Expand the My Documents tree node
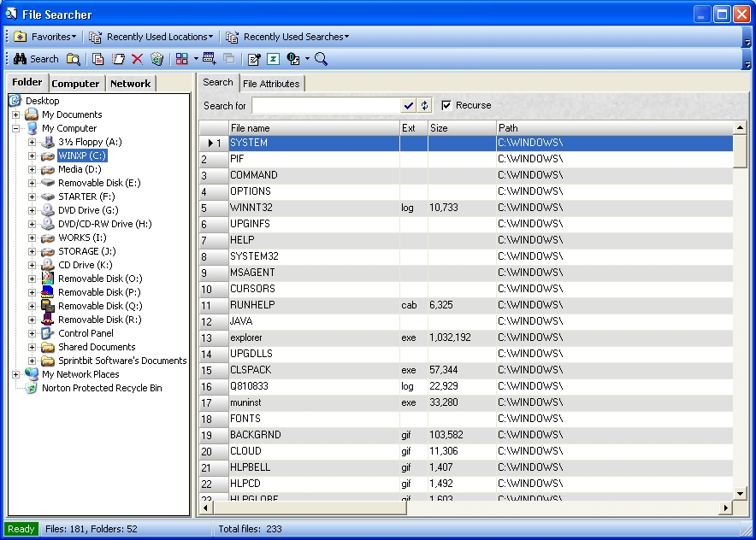756x540 pixels. (x=16, y=114)
